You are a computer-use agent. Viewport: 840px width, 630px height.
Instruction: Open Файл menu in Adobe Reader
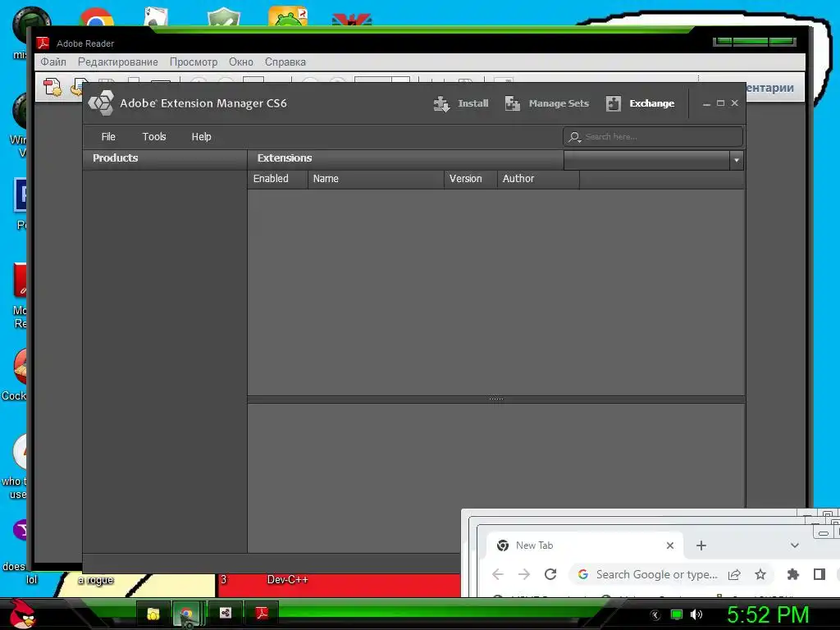coord(53,62)
